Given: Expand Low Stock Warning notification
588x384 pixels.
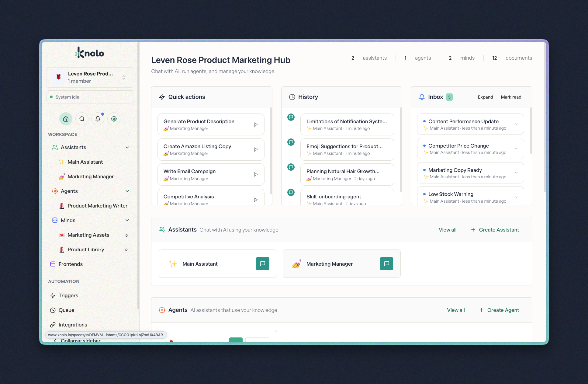Looking at the screenshot, I should tap(516, 197).
